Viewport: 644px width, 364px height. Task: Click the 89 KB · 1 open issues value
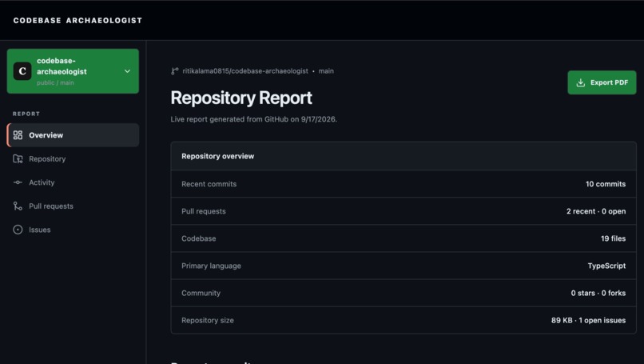click(x=589, y=320)
